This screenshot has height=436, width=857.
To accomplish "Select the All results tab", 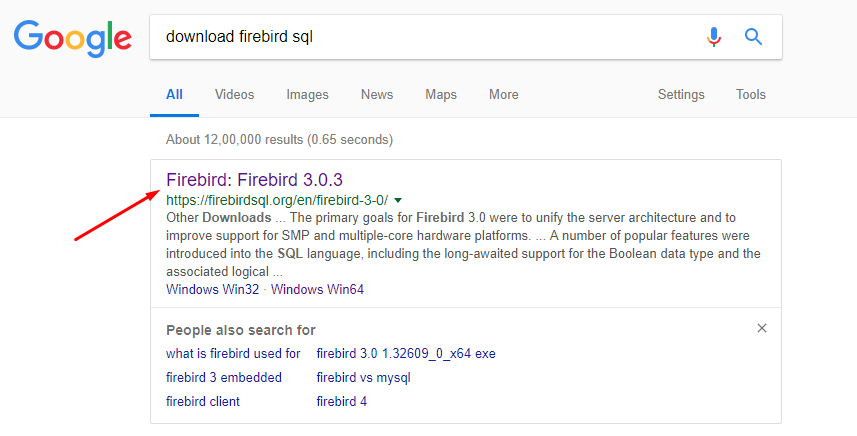I will (174, 95).
